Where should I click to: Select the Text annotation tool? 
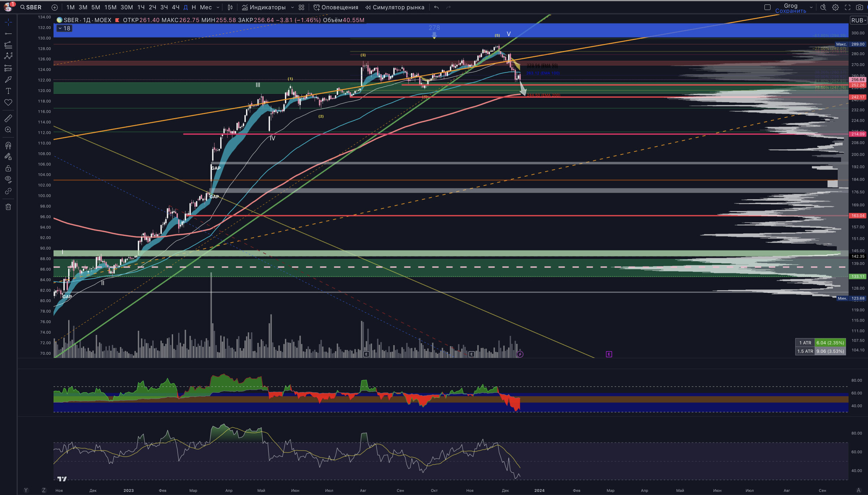pyautogui.click(x=8, y=91)
